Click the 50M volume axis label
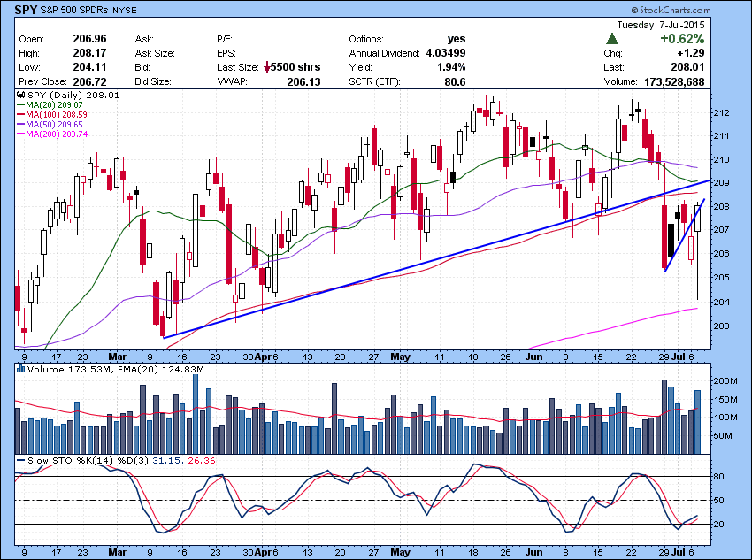 coord(723,436)
